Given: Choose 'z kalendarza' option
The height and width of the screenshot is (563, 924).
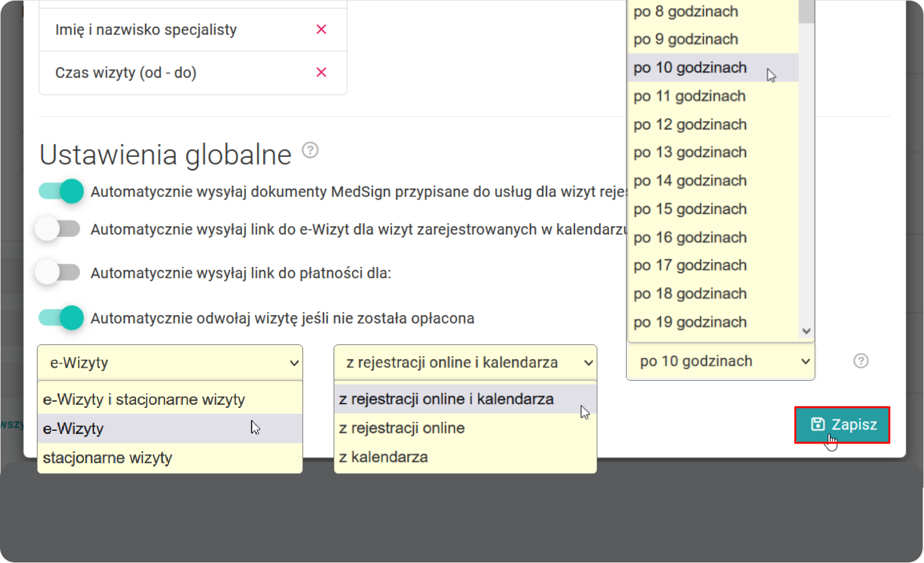Looking at the screenshot, I should 465,458.
